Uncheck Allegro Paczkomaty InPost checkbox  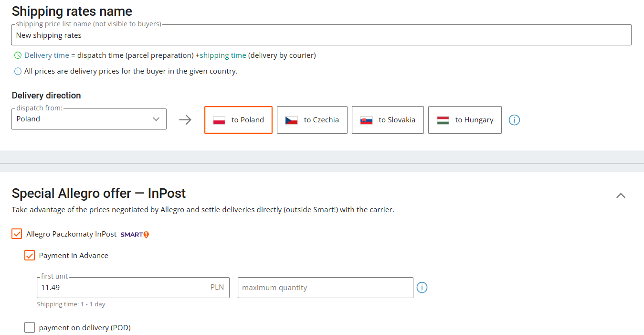point(17,234)
